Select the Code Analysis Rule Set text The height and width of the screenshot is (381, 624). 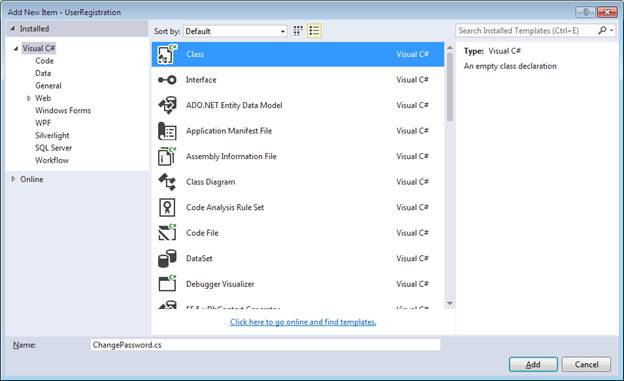pos(225,207)
